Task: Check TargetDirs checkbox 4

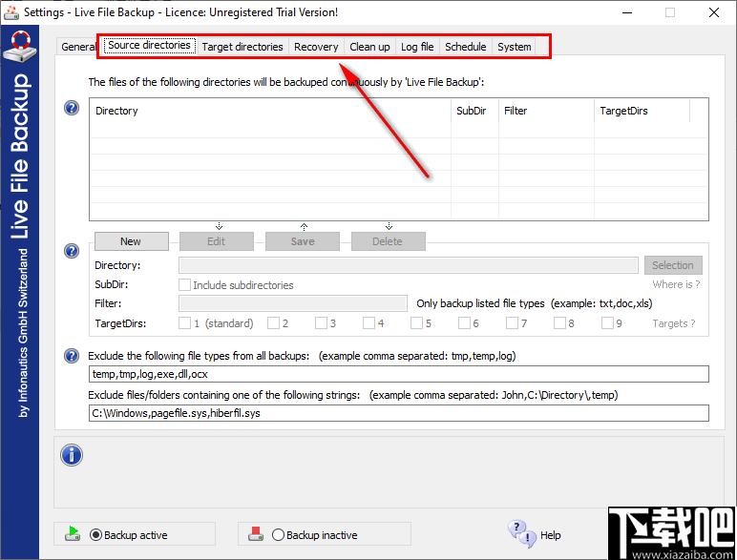Action: [368, 322]
